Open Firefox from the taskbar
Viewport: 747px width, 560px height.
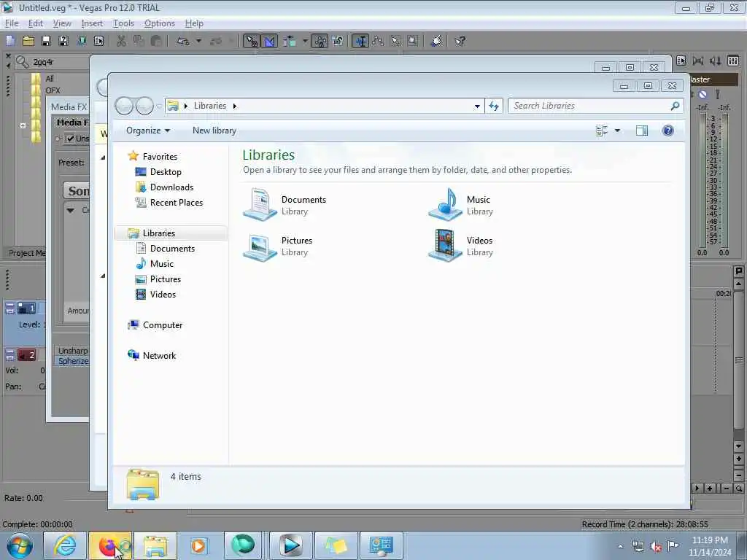(x=110, y=545)
